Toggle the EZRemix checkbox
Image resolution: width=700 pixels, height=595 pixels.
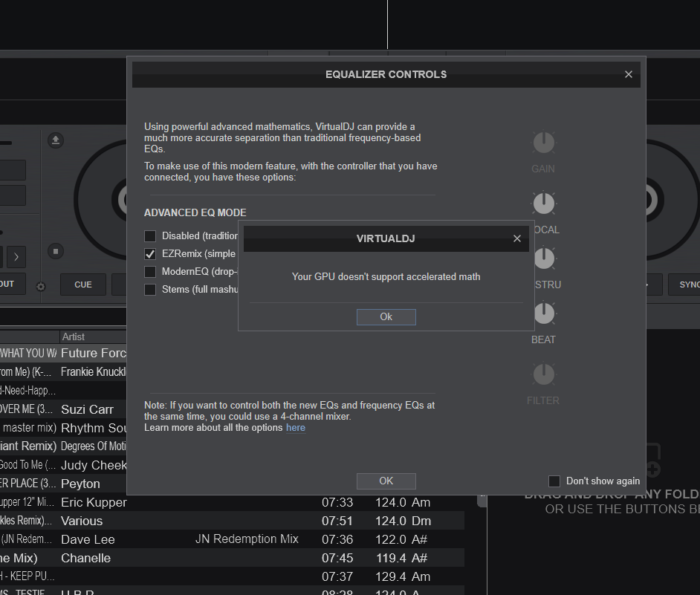[150, 254]
